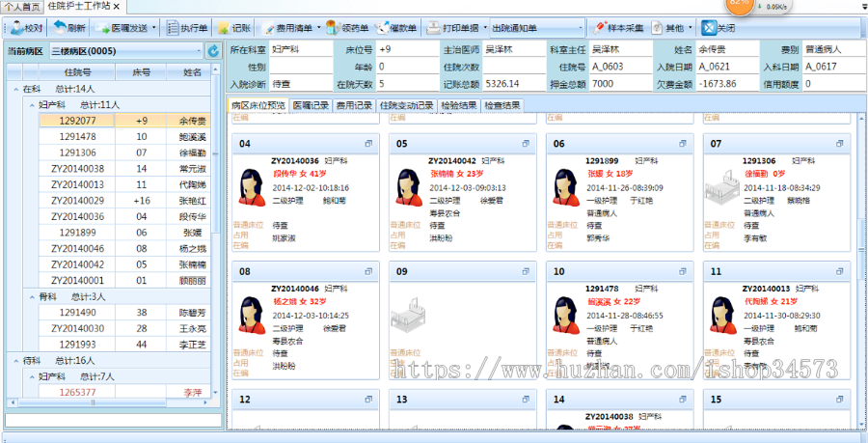The image size is (868, 443).
Task: Click the 记账 toolbar button
Action: coord(233,28)
